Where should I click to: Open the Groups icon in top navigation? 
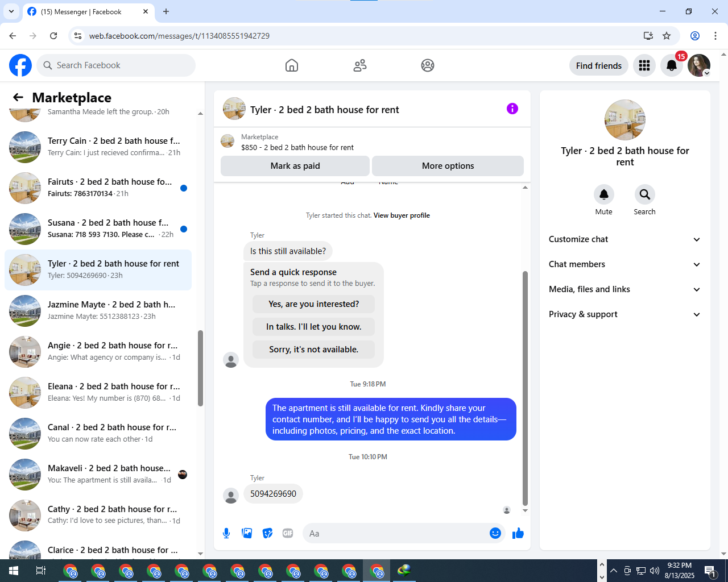pyautogui.click(x=428, y=65)
